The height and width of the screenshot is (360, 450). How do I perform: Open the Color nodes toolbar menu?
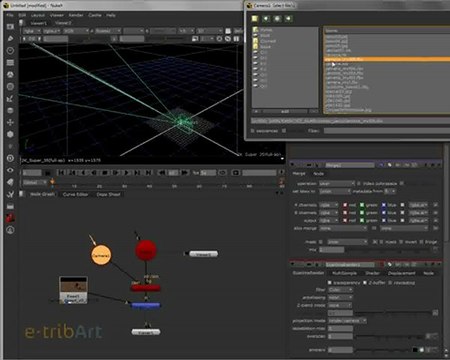(x=10, y=75)
